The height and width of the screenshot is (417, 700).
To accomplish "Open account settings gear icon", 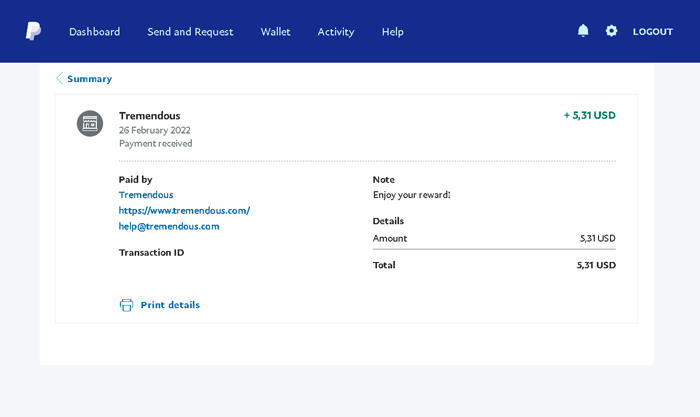I will [x=611, y=31].
